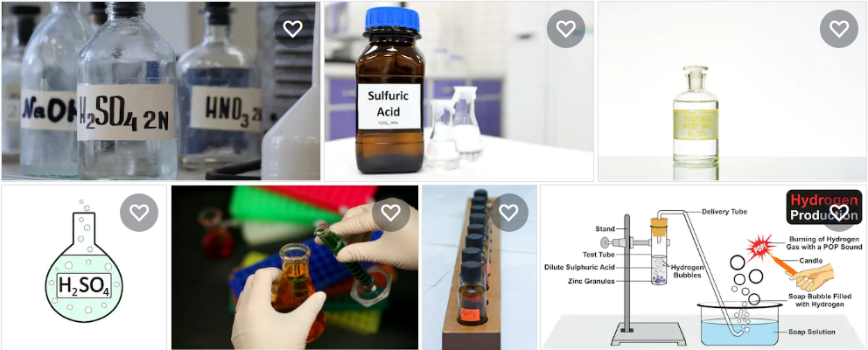Open the orange liquid flask pouring photo
The height and width of the screenshot is (350, 868).
pos(295,268)
